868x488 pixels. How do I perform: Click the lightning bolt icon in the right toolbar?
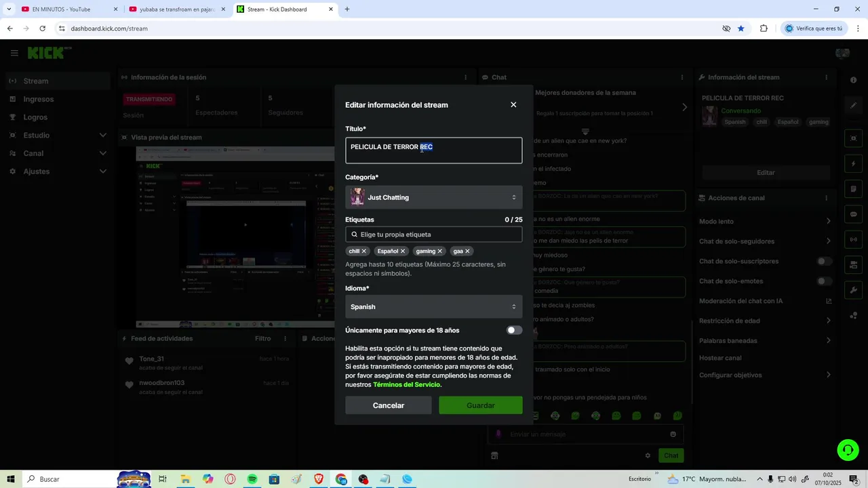pos(853,163)
